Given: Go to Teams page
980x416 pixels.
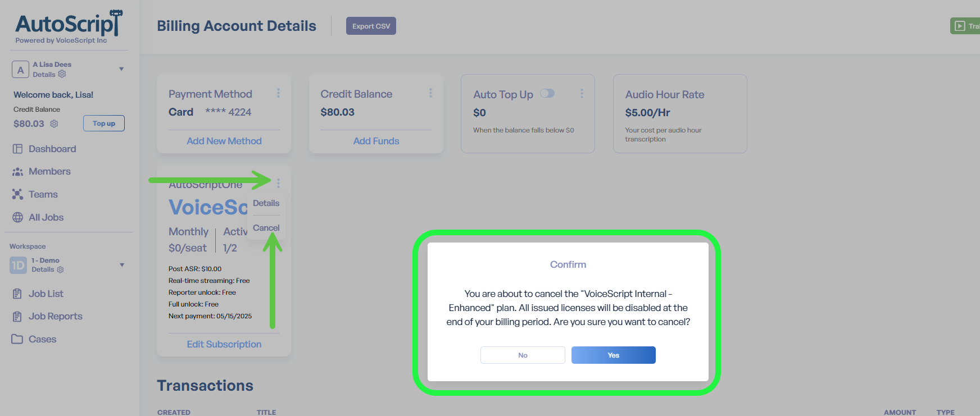Looking at the screenshot, I should tap(43, 194).
